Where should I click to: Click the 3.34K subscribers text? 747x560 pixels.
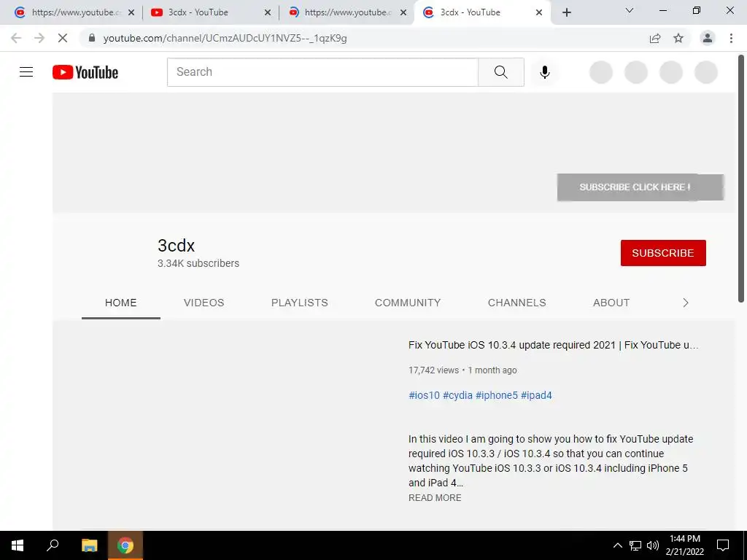pos(198,263)
